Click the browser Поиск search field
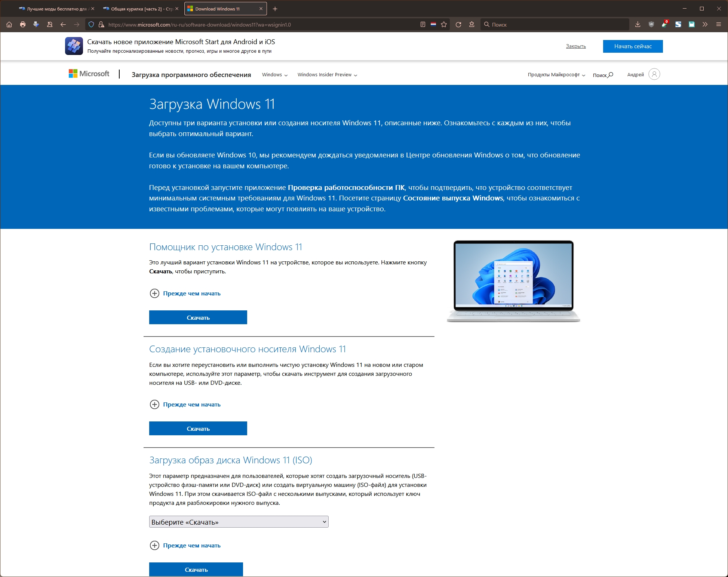This screenshot has width=728, height=577. click(555, 25)
